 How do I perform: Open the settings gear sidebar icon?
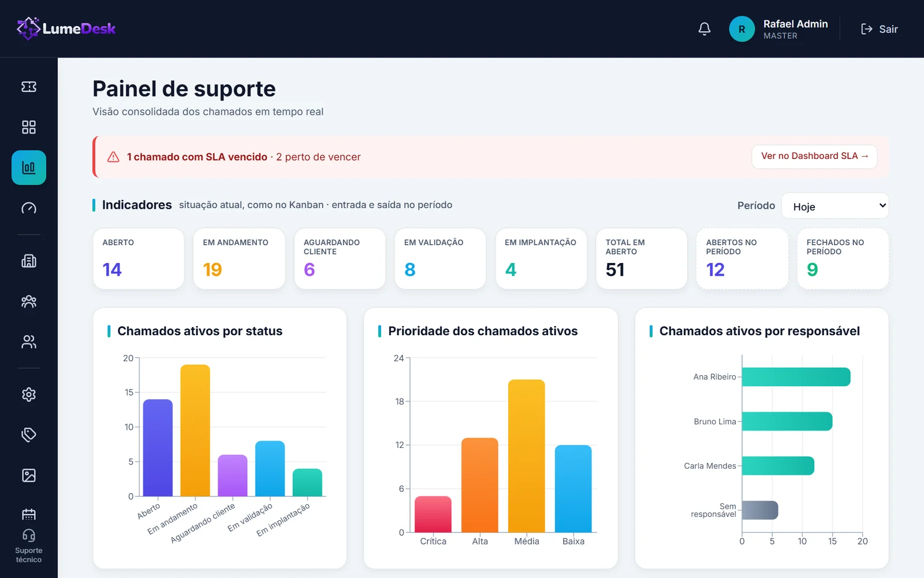(x=29, y=395)
